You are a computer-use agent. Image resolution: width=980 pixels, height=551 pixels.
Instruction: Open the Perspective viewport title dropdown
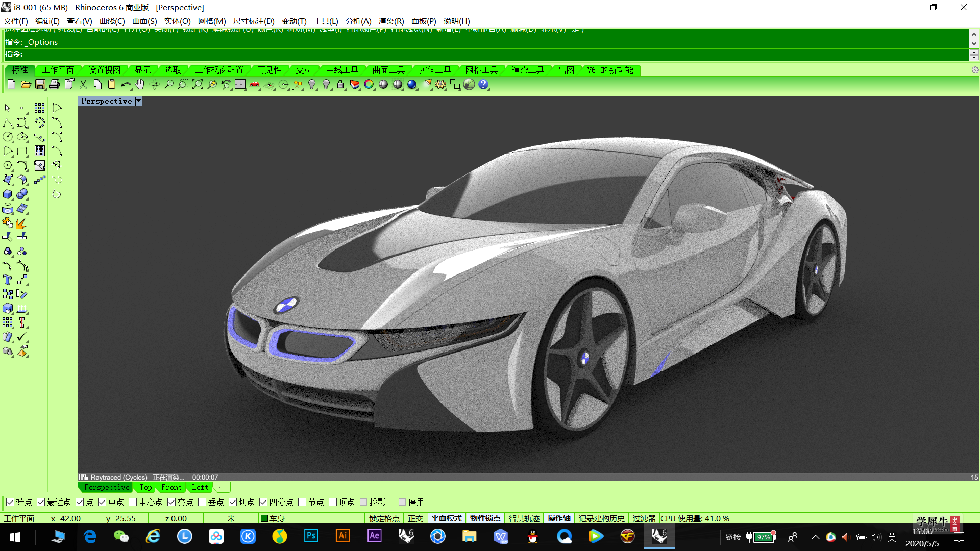pos(138,101)
